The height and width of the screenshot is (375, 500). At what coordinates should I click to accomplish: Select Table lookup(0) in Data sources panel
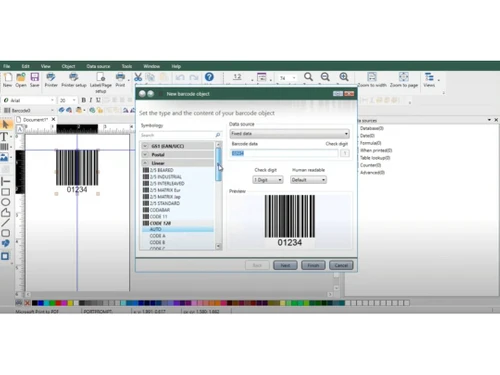(375, 158)
